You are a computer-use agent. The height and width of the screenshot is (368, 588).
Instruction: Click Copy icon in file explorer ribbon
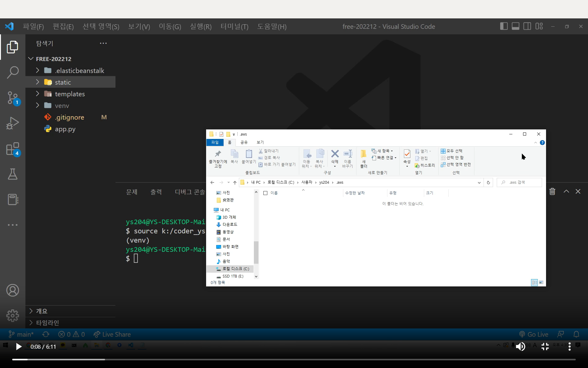click(234, 156)
